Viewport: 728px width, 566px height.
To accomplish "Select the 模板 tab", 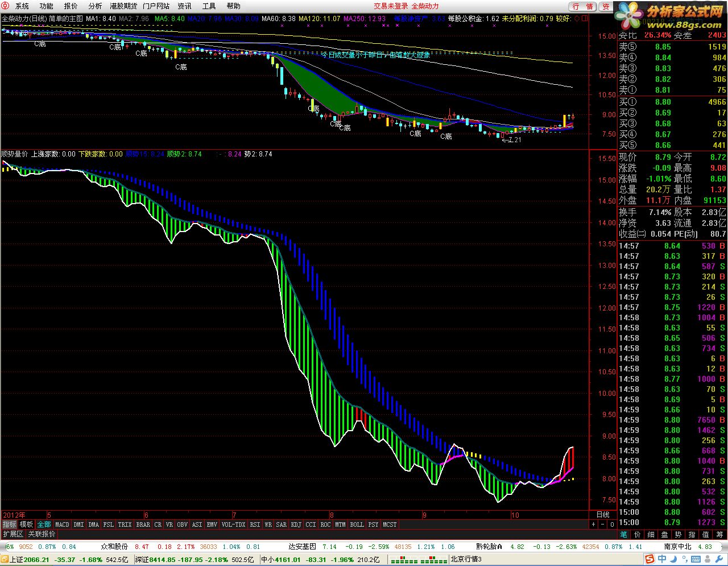I will (x=27, y=524).
